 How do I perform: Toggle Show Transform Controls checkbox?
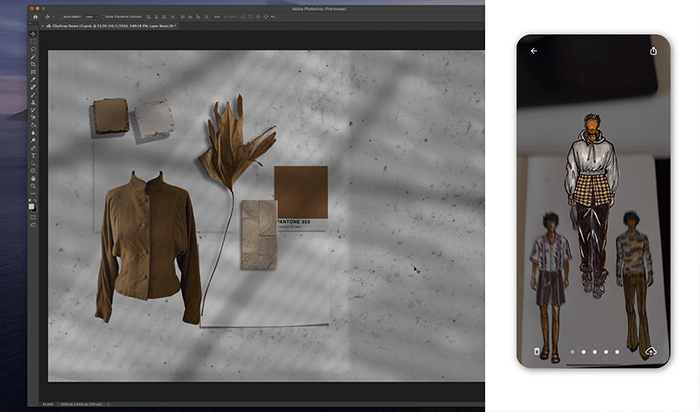coord(102,17)
